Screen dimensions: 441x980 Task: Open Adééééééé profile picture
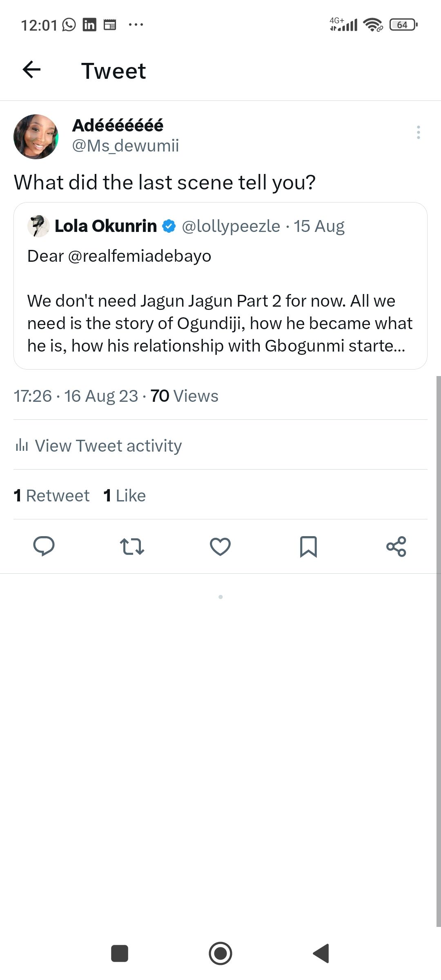(36, 136)
